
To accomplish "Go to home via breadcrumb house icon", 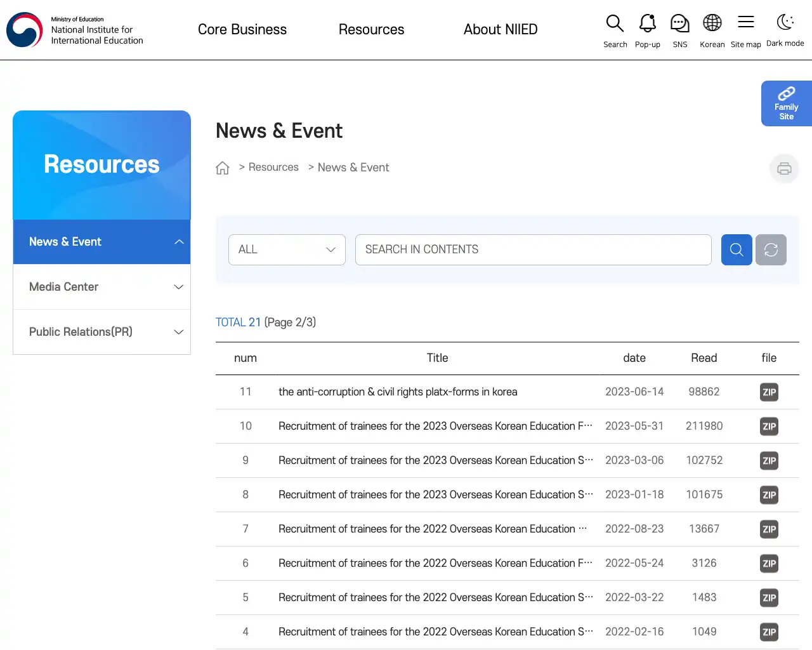I will tap(223, 168).
